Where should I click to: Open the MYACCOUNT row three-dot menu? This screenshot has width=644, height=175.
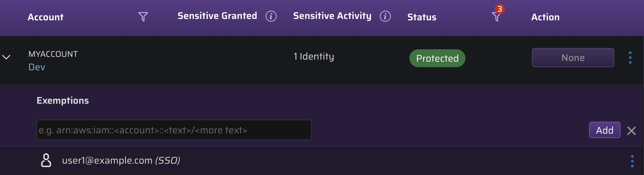coord(630,58)
